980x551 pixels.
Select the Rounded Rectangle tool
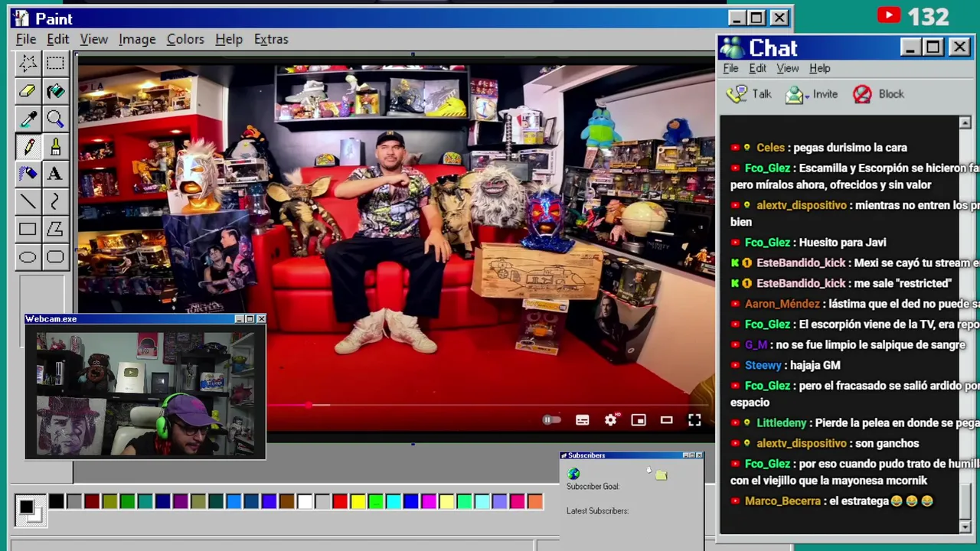click(55, 256)
